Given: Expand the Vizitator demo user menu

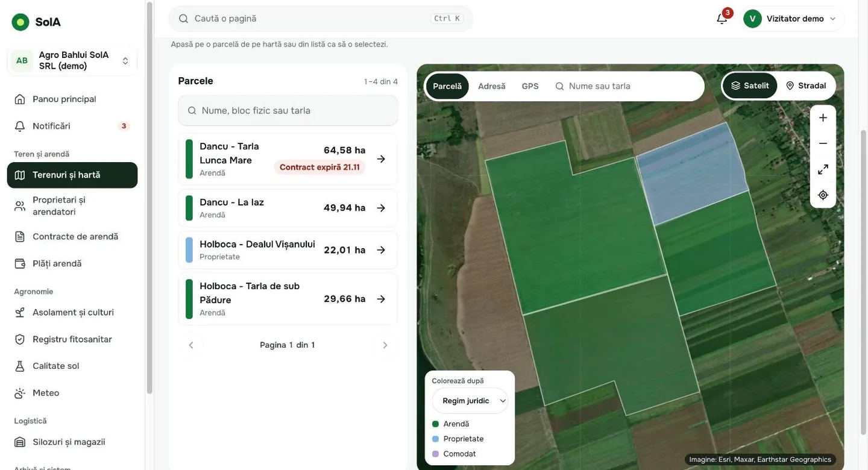Looking at the screenshot, I should pos(793,19).
